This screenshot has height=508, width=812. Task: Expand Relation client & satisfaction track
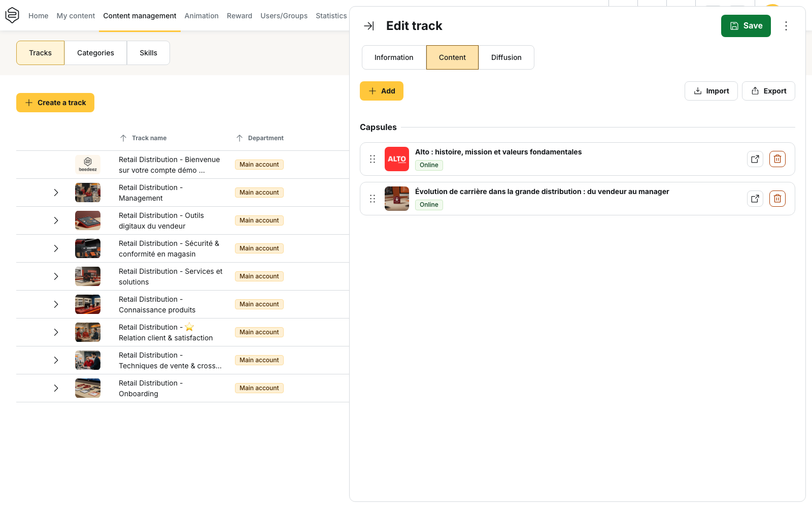pos(56,332)
